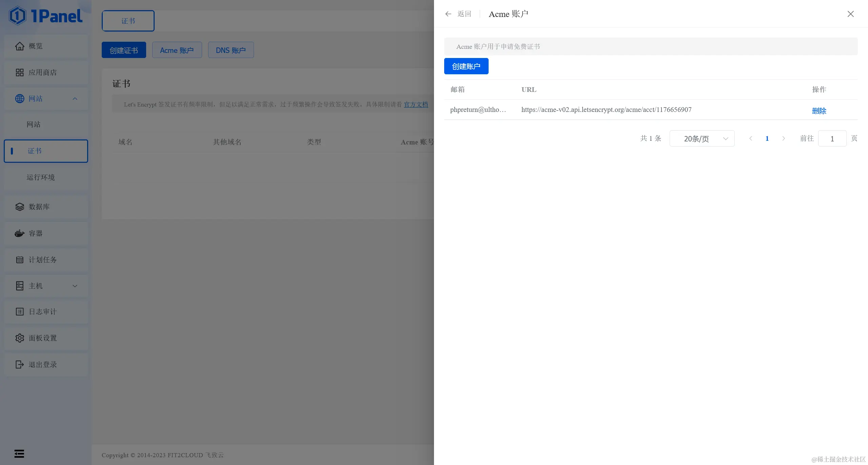Click the 返回 back arrow
Image resolution: width=868 pixels, height=465 pixels.
[x=449, y=14]
